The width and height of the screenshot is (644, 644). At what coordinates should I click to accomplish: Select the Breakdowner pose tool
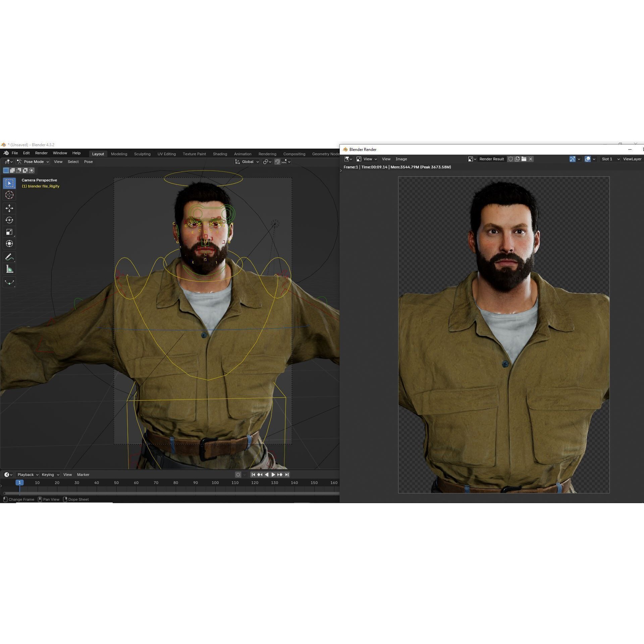pyautogui.click(x=9, y=282)
